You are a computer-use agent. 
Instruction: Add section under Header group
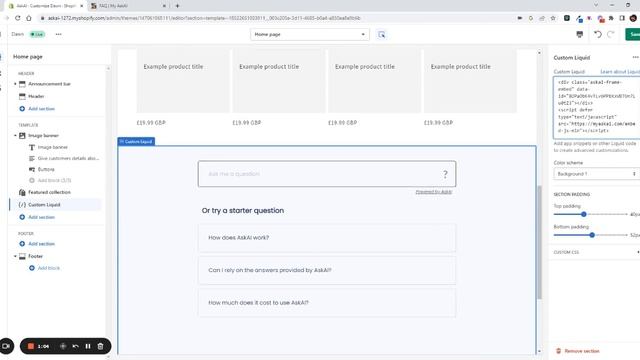coord(37,109)
